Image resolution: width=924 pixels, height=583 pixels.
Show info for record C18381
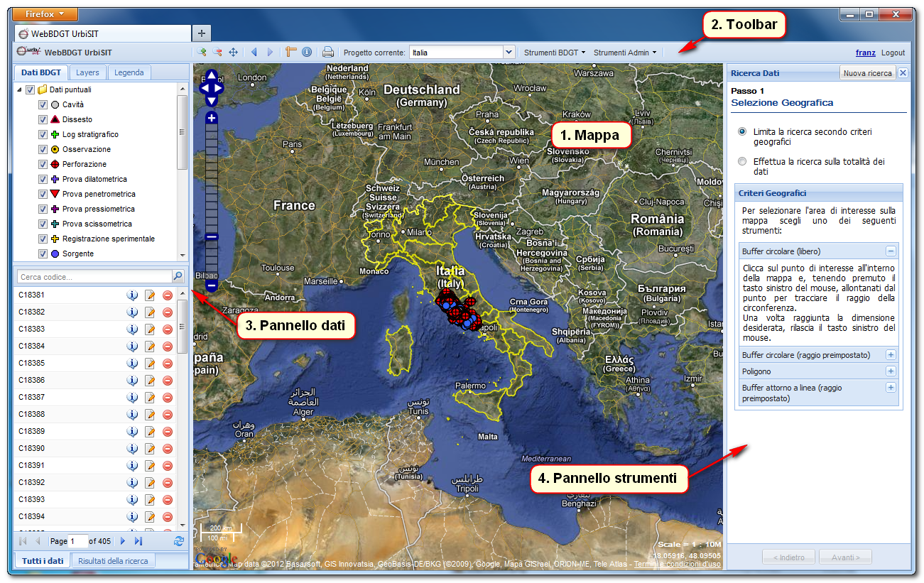point(132,295)
